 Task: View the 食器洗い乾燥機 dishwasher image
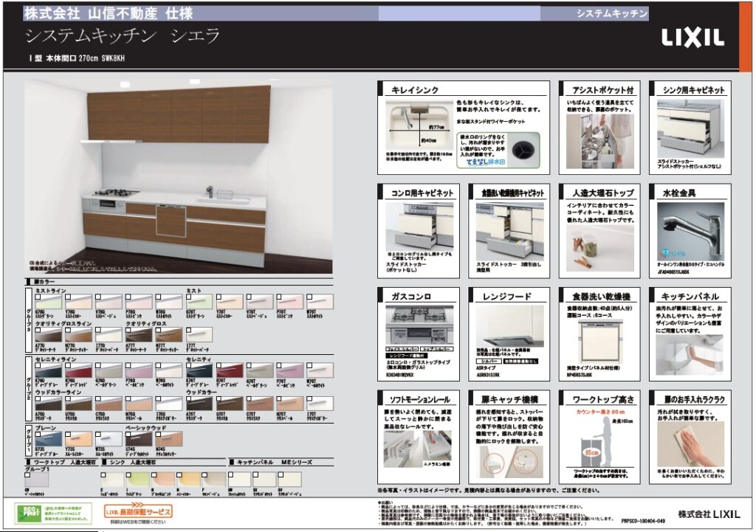tap(600, 342)
